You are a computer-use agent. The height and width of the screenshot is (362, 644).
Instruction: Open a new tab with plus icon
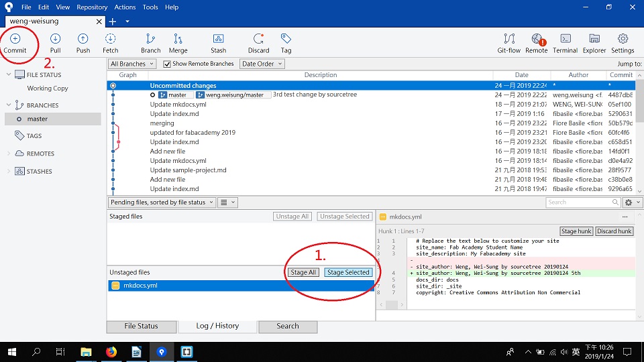pos(113,21)
